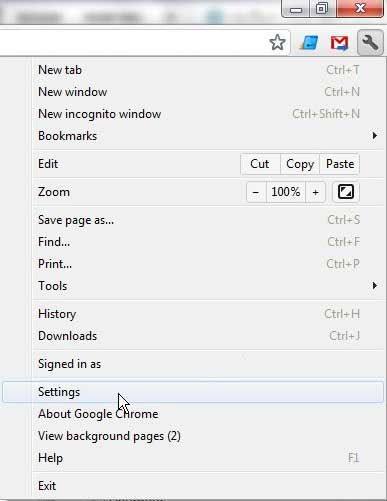Click the 100% zoom level display
Screen dimensions: 387x501
click(x=286, y=192)
